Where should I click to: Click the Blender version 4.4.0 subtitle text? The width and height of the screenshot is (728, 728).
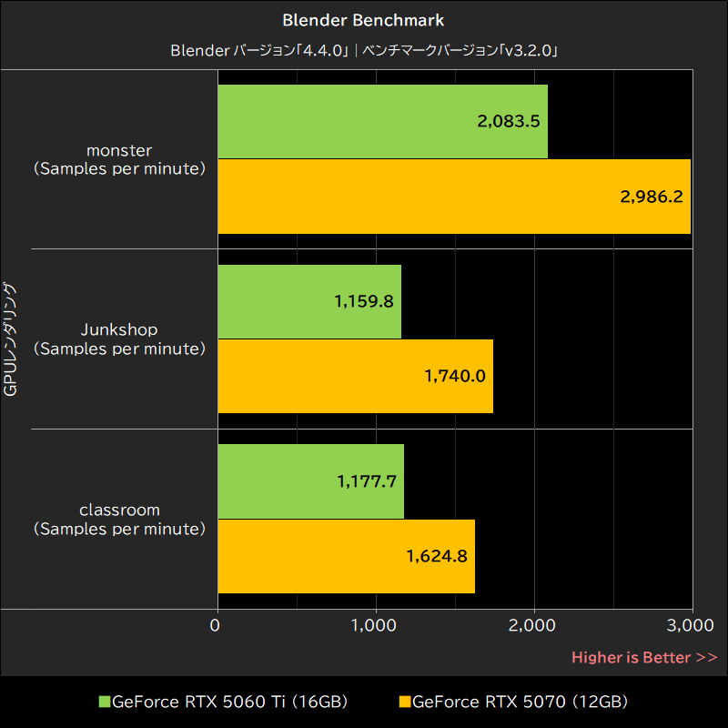point(364,51)
